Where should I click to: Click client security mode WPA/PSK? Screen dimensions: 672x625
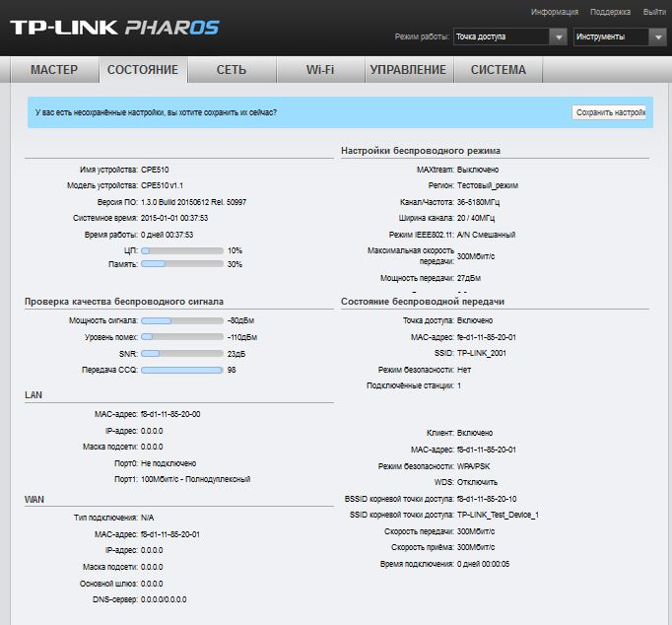(474, 466)
